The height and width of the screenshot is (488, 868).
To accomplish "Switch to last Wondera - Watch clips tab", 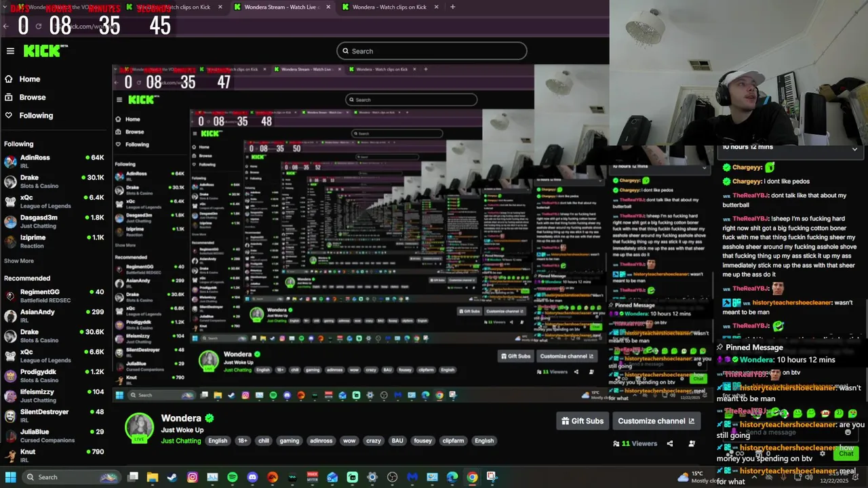I will pyautogui.click(x=389, y=7).
